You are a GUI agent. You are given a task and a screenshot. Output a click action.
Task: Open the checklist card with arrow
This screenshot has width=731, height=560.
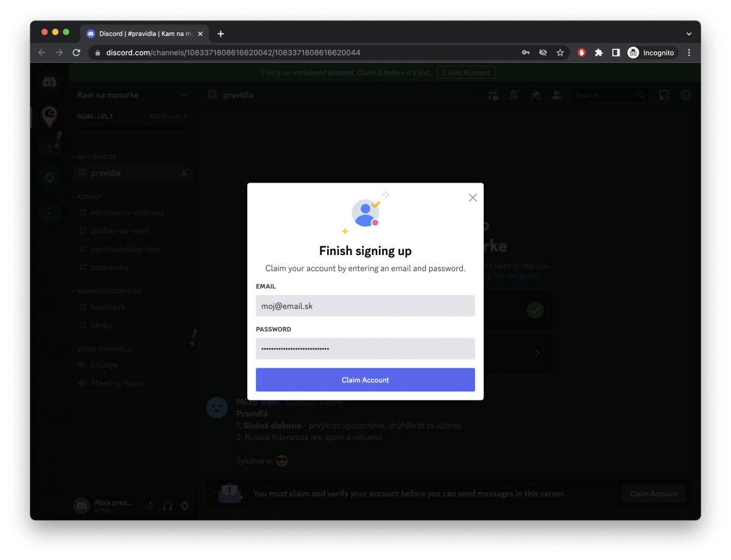[518, 353]
